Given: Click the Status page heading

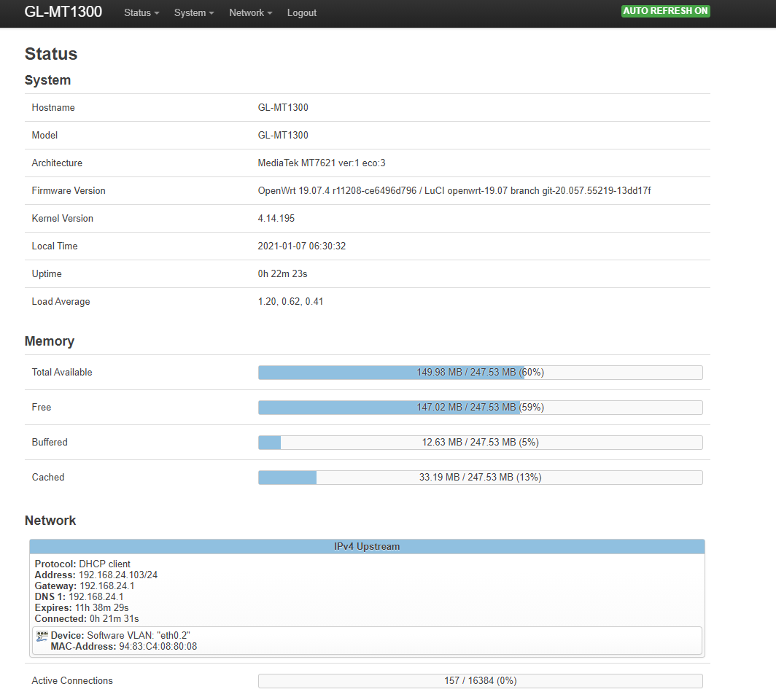Looking at the screenshot, I should pyautogui.click(x=51, y=54).
